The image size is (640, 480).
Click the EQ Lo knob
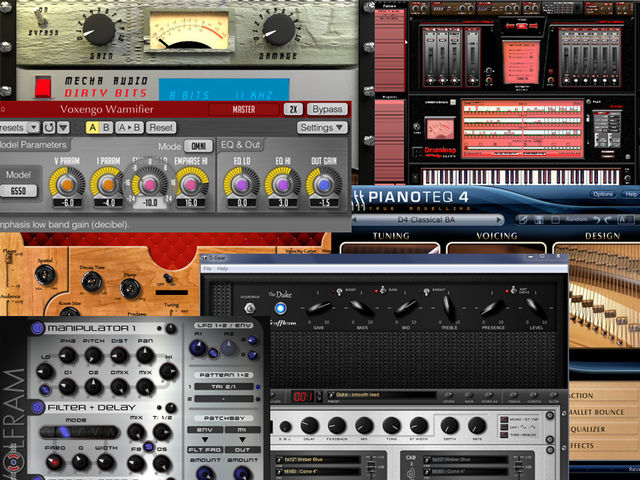tap(242, 184)
